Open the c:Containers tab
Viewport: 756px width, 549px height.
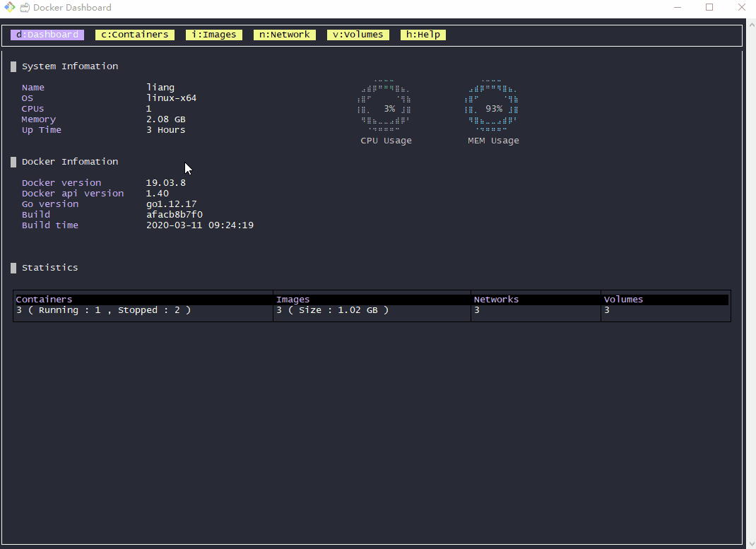(x=134, y=35)
